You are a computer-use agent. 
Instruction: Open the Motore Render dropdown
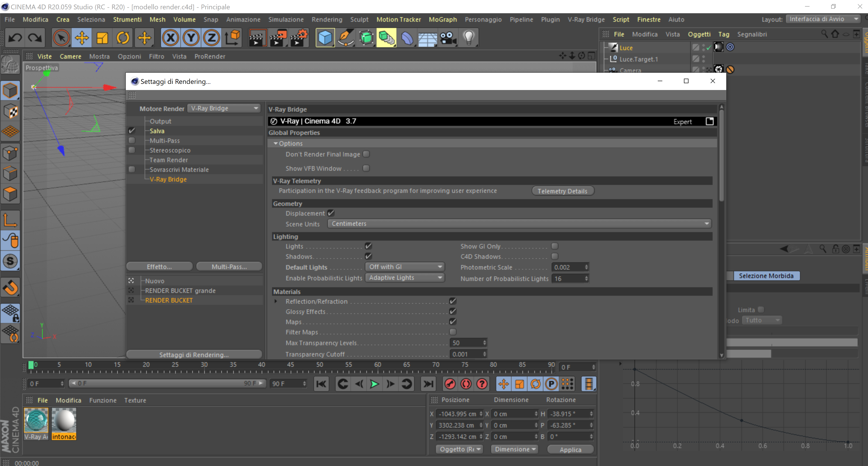pos(224,108)
